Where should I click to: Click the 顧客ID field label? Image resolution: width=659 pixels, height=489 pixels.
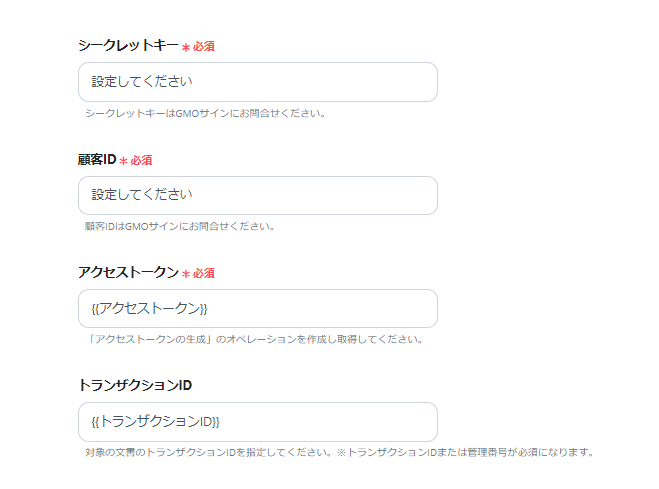pos(97,159)
